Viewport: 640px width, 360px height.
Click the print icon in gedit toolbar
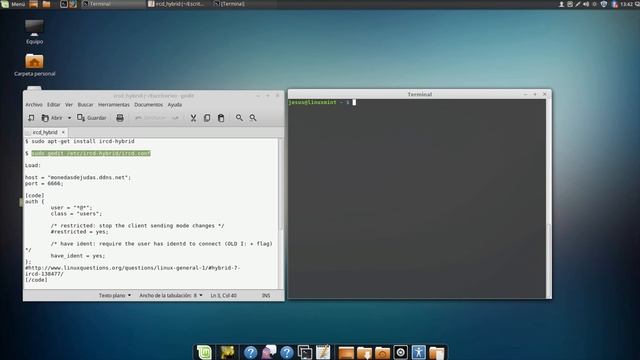(120, 118)
